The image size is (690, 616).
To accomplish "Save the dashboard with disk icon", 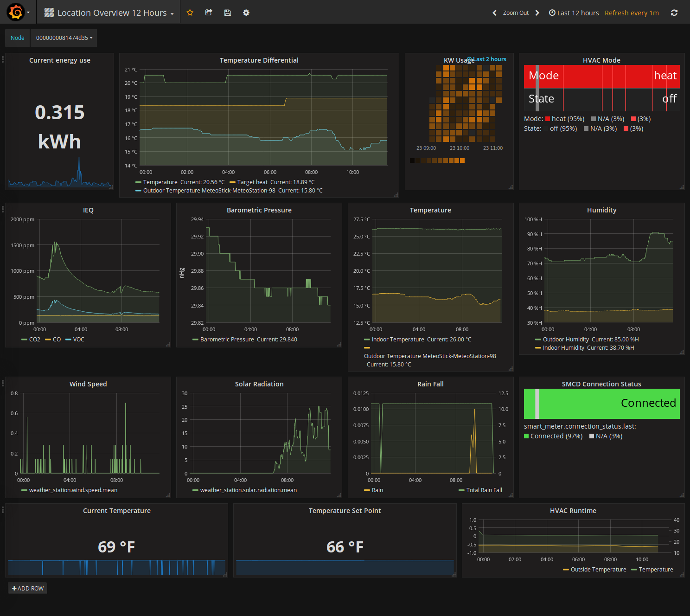I will [227, 13].
